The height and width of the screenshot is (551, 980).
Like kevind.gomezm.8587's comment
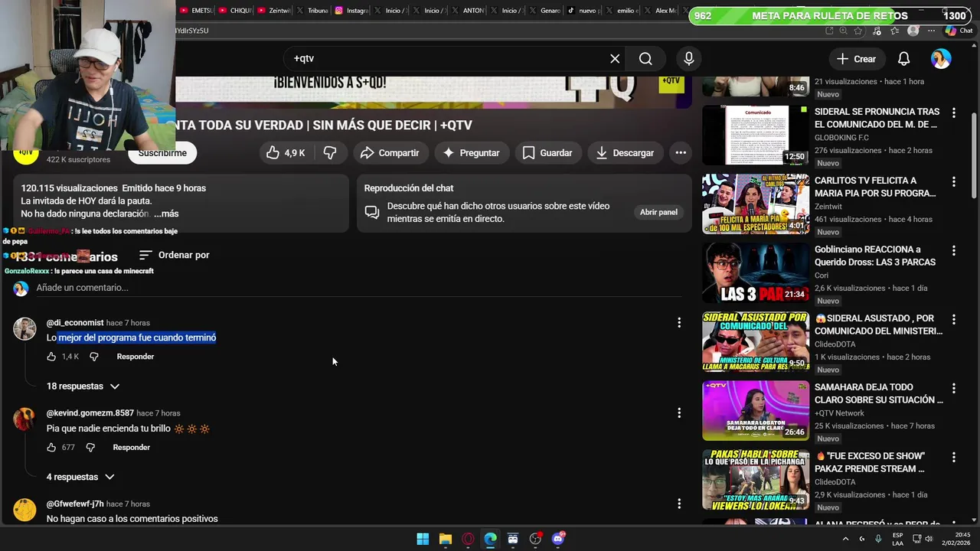(x=51, y=447)
